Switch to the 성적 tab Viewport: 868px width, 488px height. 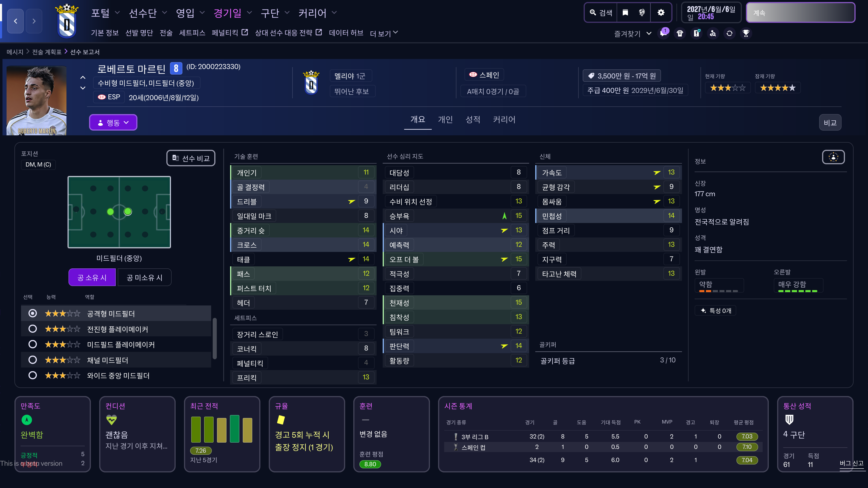click(472, 120)
